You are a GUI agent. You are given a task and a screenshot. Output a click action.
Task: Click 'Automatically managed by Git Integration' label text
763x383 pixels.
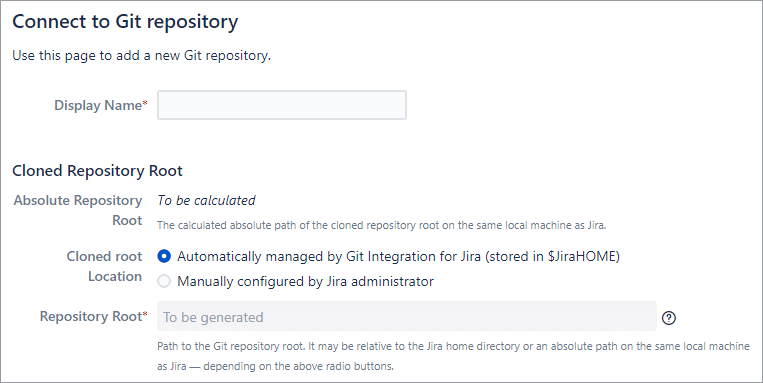pyautogui.click(x=328, y=256)
